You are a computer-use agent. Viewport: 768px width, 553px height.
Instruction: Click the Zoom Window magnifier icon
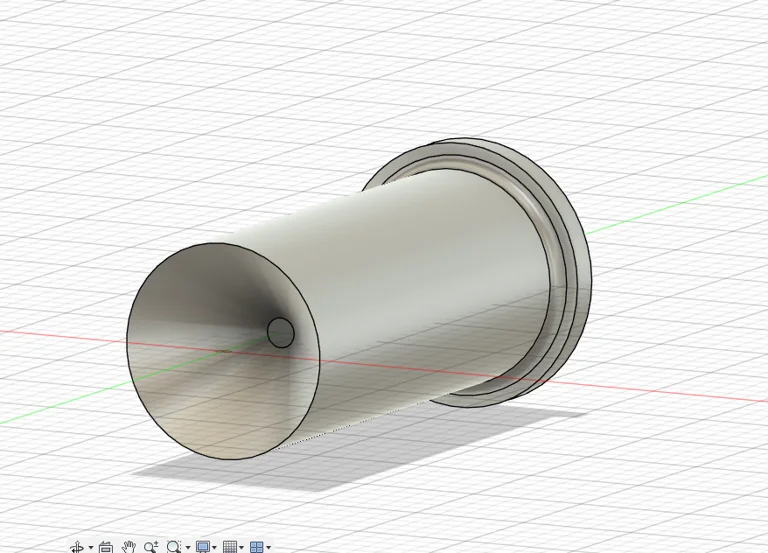pos(174,547)
